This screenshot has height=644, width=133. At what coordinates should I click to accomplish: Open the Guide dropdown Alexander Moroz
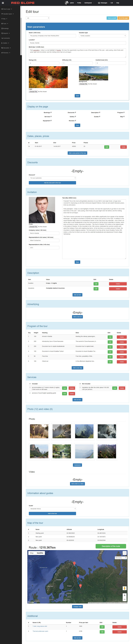pos(52,509)
